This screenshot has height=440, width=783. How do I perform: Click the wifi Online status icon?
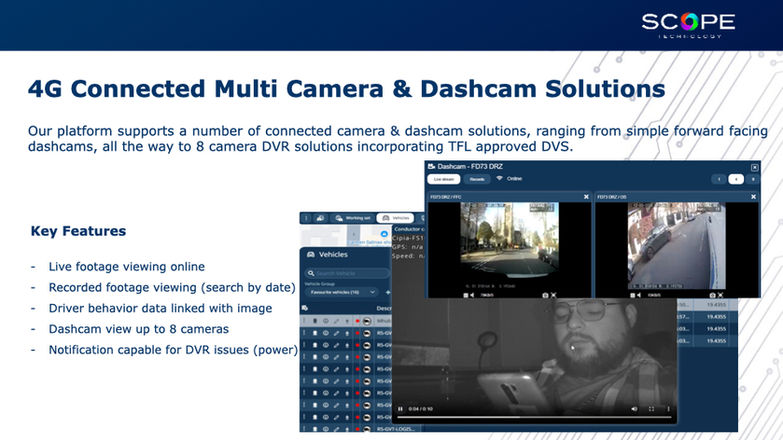499,178
